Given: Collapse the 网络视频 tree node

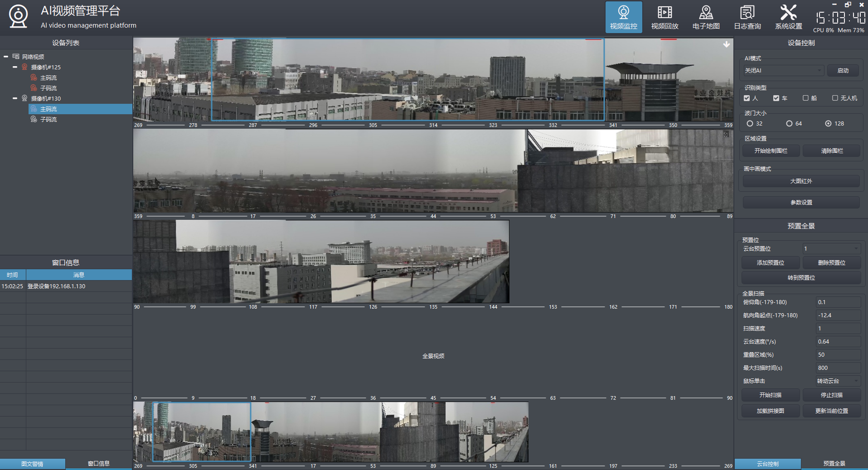Looking at the screenshot, I should click(6, 57).
